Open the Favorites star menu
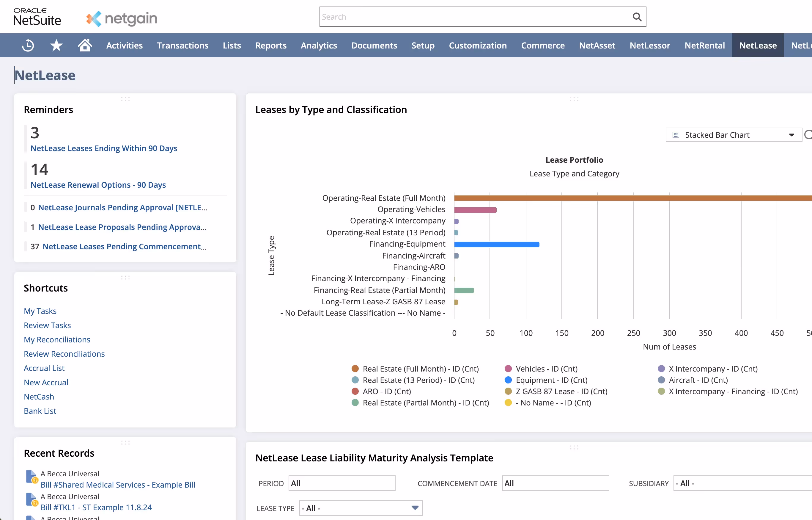812x520 pixels. tap(56, 45)
